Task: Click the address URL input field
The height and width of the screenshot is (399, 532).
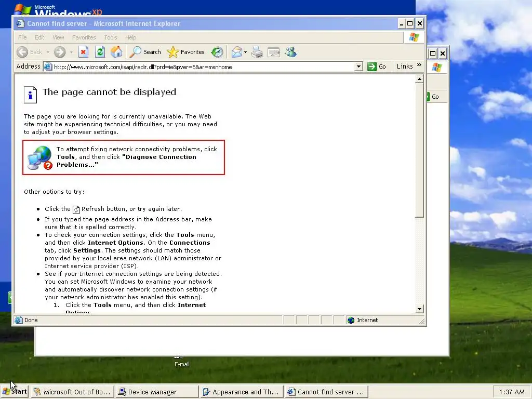Action: click(204, 67)
